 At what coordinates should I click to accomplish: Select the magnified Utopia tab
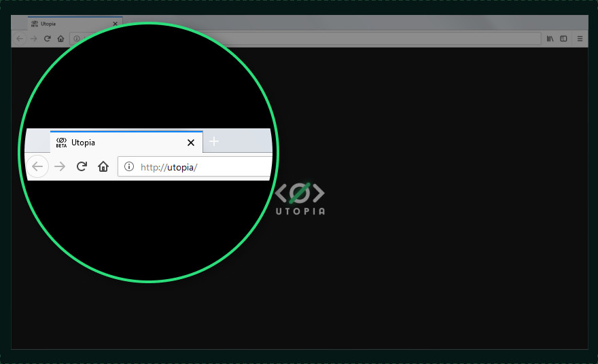click(126, 142)
